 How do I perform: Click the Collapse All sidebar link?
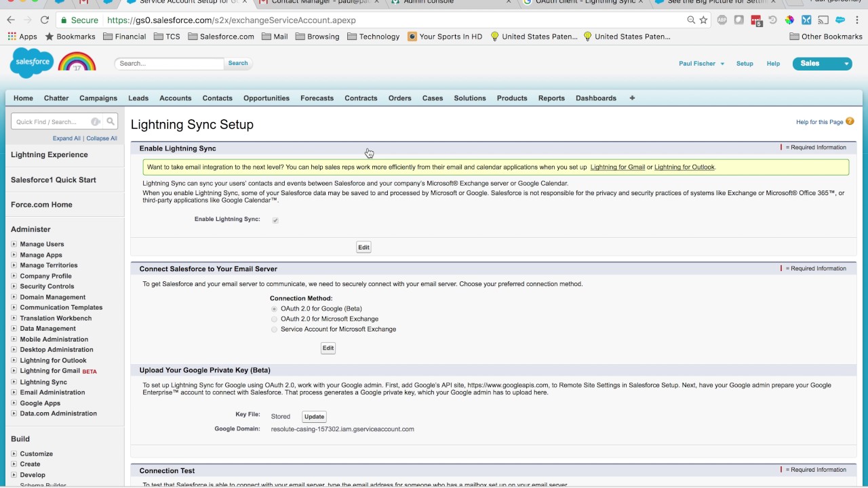coord(102,138)
